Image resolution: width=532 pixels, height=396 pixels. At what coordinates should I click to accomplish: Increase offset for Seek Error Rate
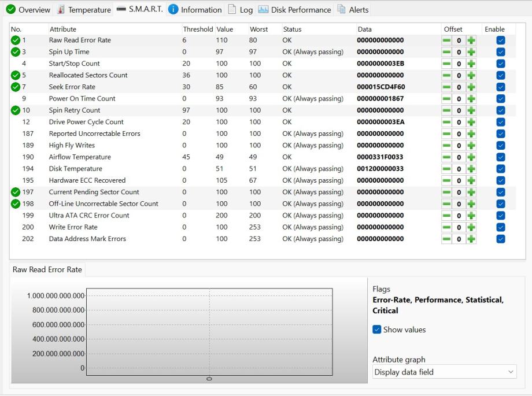click(471, 87)
